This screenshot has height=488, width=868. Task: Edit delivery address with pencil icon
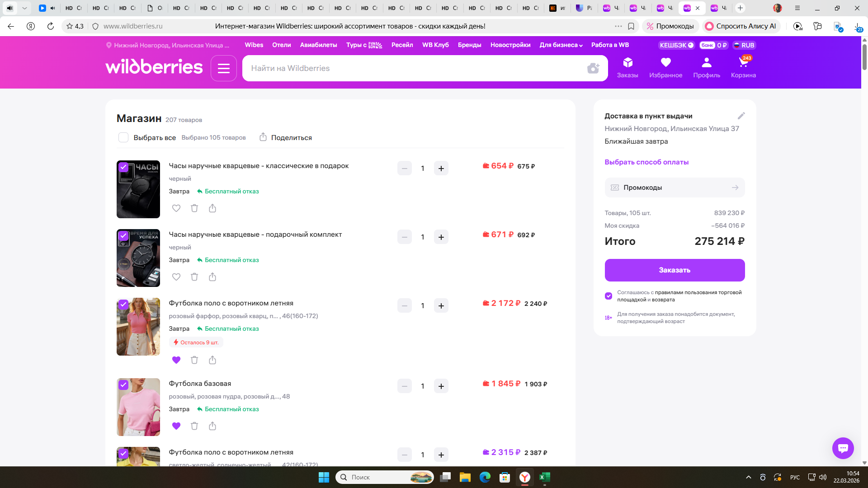[741, 116]
